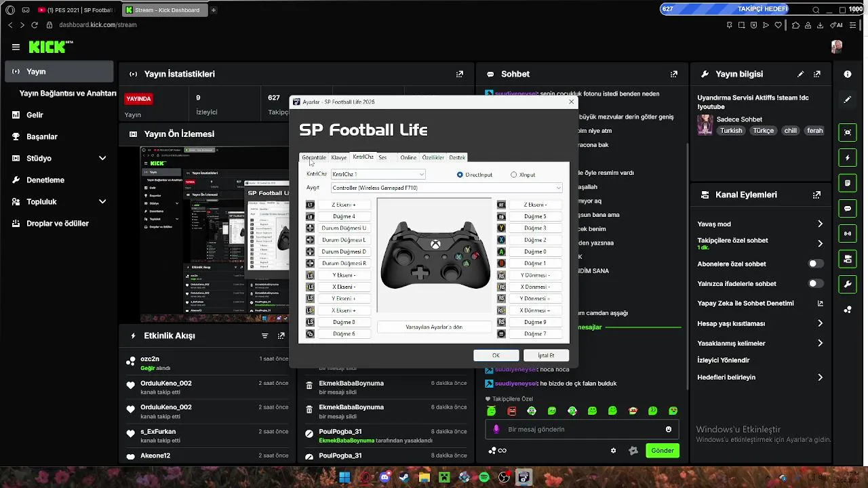
Task: Expand the Yavaş mod option
Action: (820, 224)
